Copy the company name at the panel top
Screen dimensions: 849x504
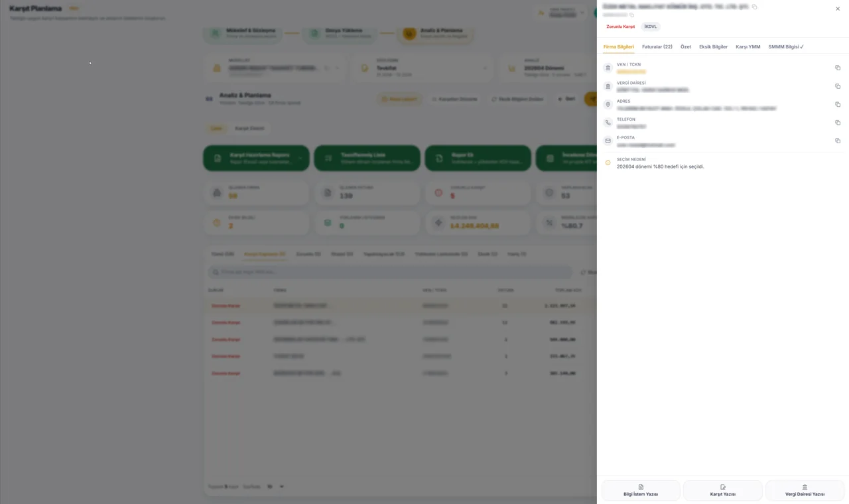pos(754,7)
